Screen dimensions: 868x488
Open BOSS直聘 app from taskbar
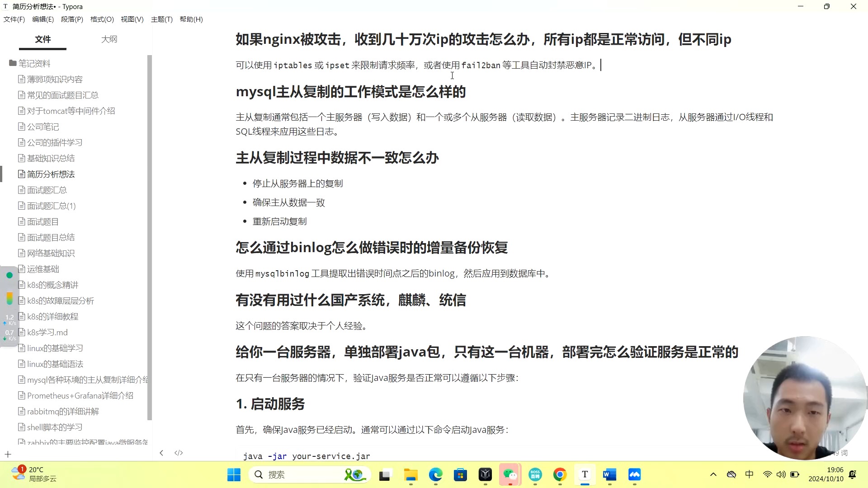535,475
